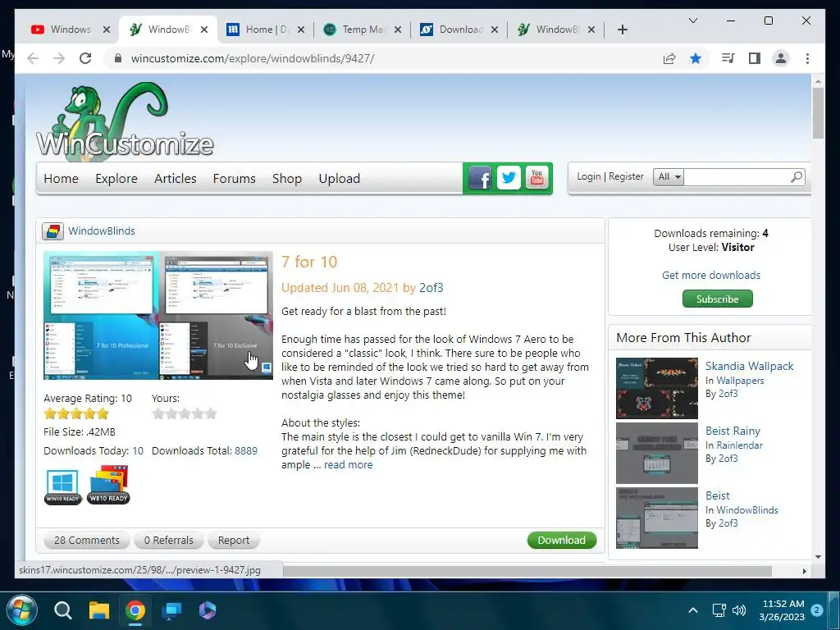The image size is (840, 630).
Task: Bookmark this page with the star icon
Action: pyautogui.click(x=696, y=58)
